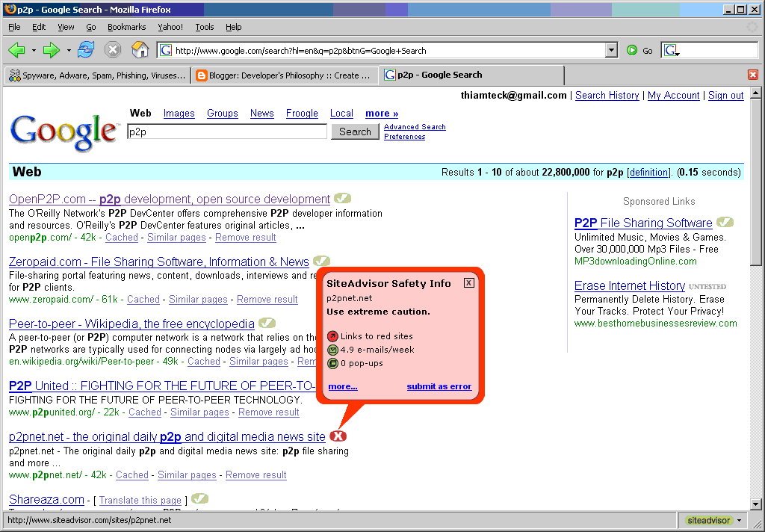Open the Yahoo! menu
The height and width of the screenshot is (532, 765).
coord(170,27)
